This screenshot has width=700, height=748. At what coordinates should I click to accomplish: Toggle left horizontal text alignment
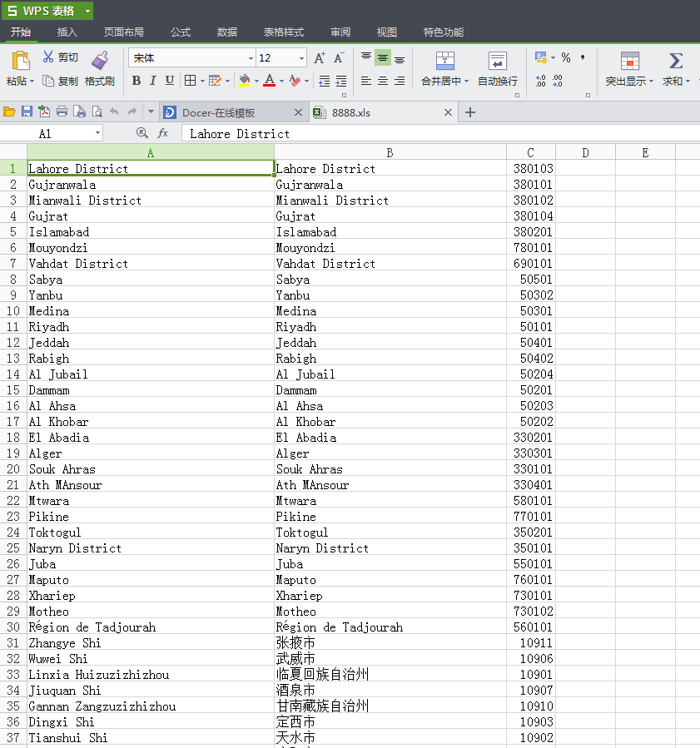[x=366, y=81]
